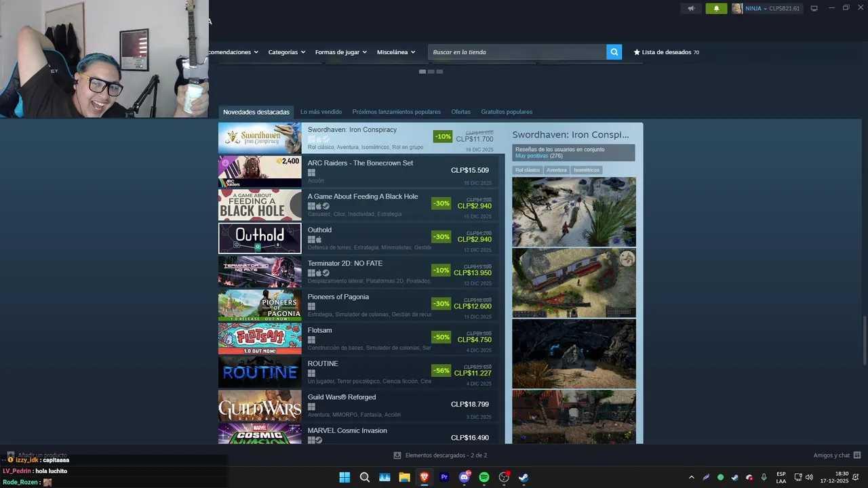Image resolution: width=868 pixels, height=488 pixels.
Task: Click the Isométricos tag in preview
Action: (587, 170)
